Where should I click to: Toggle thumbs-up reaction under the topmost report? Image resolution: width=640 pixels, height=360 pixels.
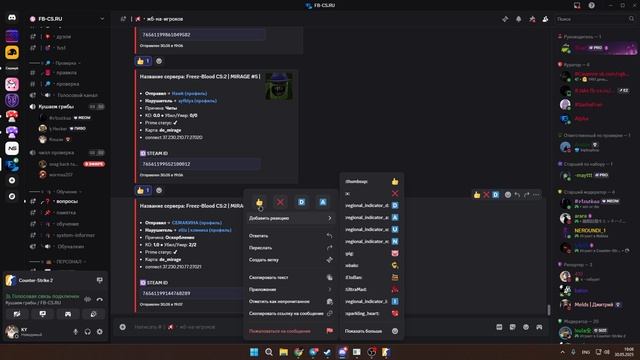click(143, 61)
